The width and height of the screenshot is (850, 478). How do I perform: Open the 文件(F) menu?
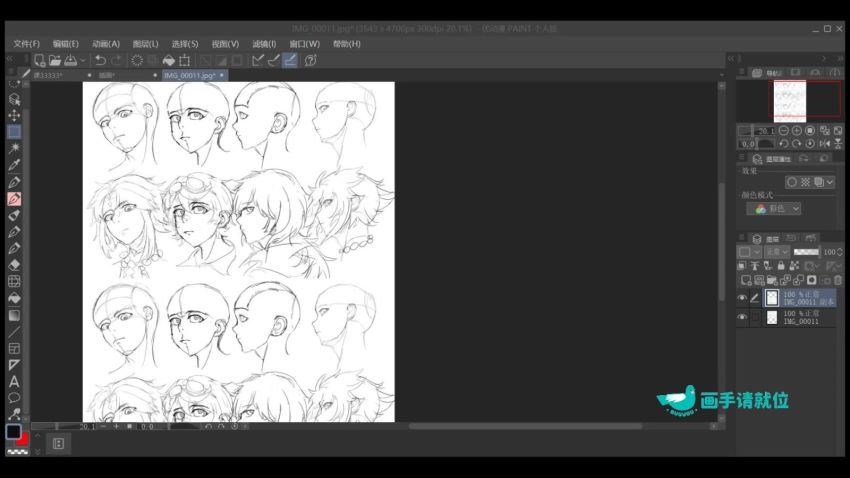pos(27,43)
